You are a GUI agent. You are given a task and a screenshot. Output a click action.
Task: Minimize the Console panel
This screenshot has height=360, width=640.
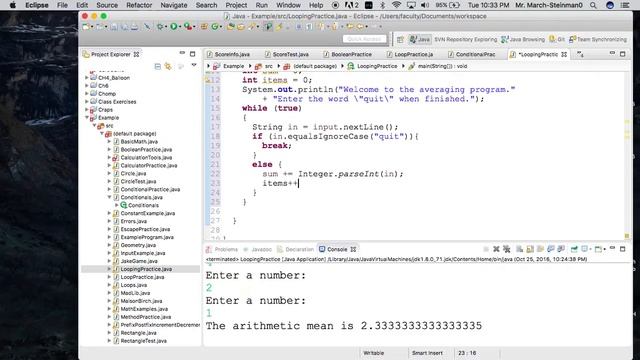coord(612,248)
